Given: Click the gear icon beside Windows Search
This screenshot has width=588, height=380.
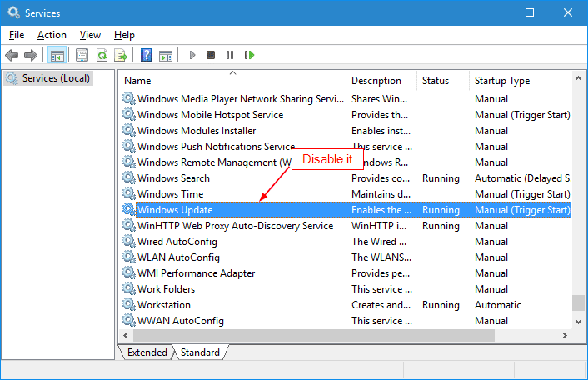Looking at the screenshot, I should 128,177.
